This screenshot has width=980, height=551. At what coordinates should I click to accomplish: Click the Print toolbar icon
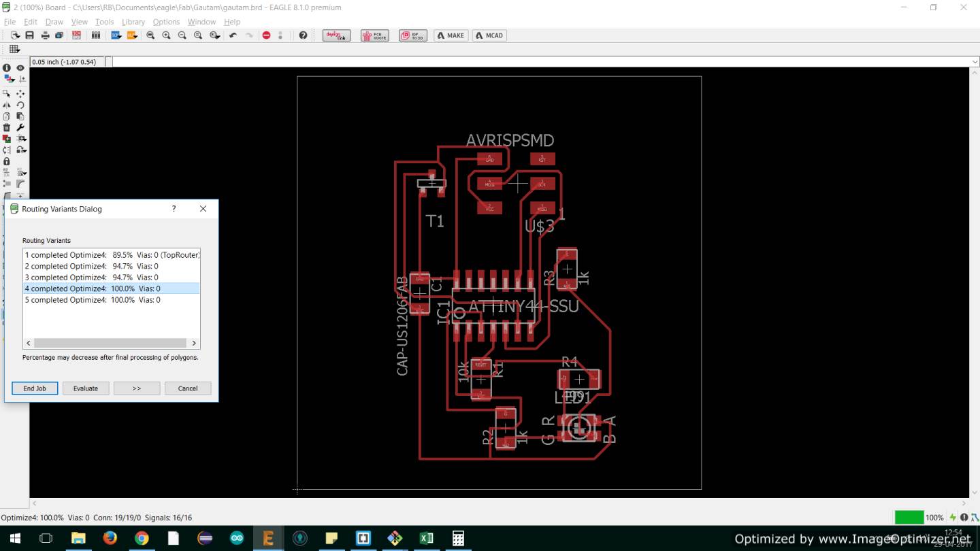(x=45, y=35)
